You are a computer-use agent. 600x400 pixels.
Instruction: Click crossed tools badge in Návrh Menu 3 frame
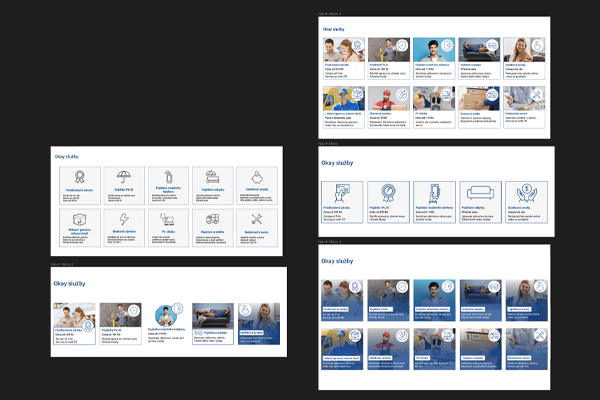pos(540,336)
